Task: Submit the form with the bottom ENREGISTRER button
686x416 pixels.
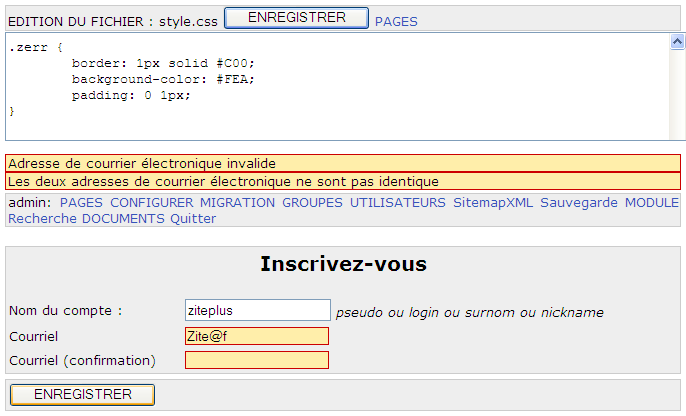Action: [x=83, y=395]
